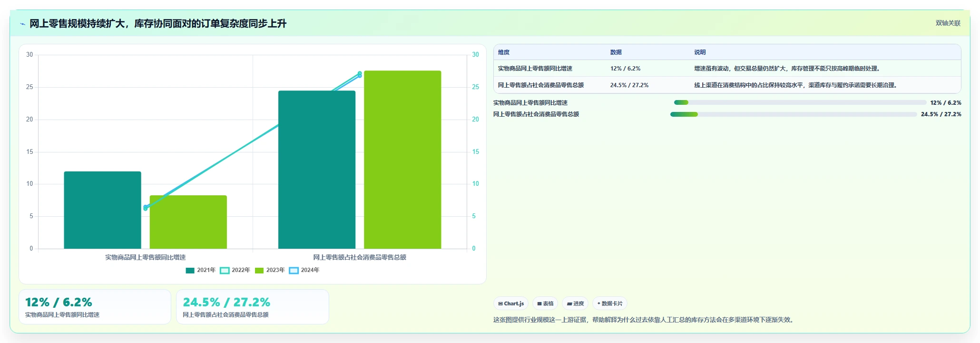
Task: Click the 数据卡片 tag chip
Action: 609,303
